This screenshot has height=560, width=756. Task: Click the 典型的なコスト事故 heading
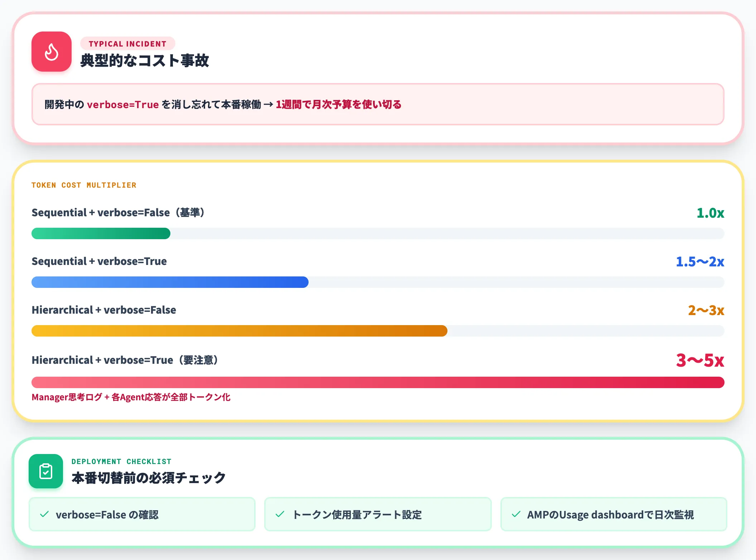pos(145,61)
